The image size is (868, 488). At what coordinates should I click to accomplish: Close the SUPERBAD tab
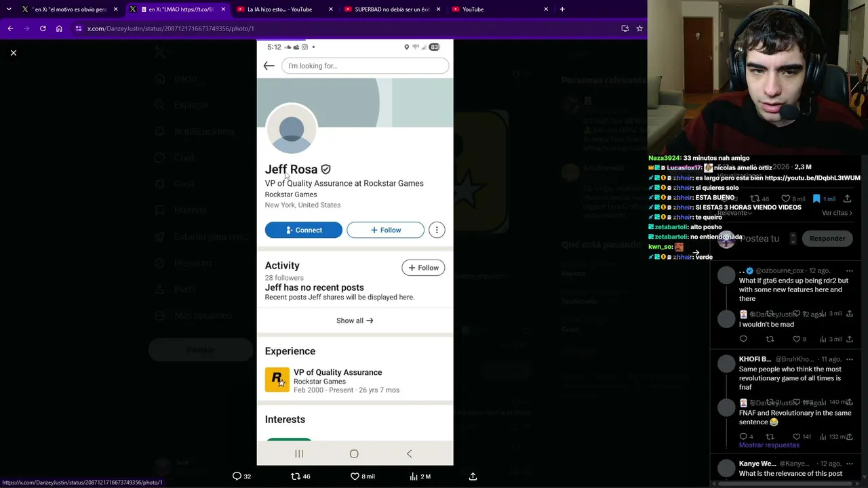tap(438, 9)
